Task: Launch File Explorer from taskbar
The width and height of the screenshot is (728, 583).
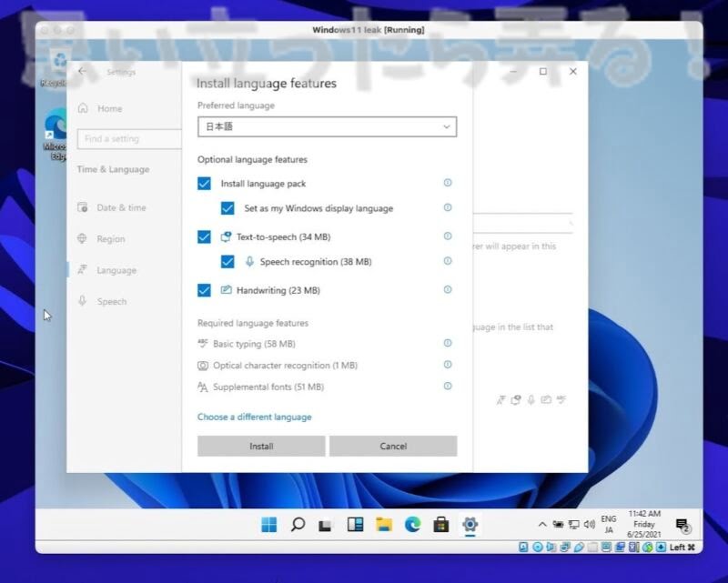Action: (x=384, y=525)
